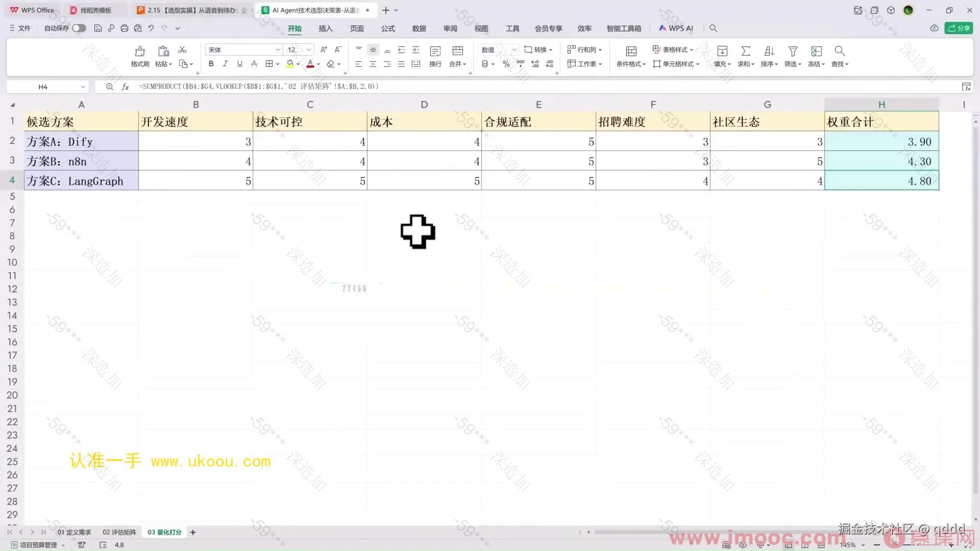
Task: Click the save icon in quick access bar
Action: pos(98,28)
